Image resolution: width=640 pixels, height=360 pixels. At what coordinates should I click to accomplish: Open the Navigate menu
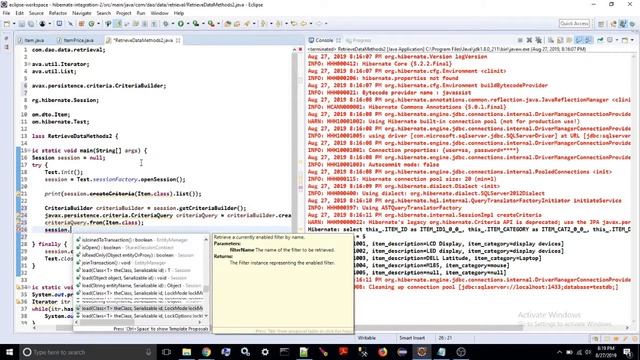[x=82, y=13]
